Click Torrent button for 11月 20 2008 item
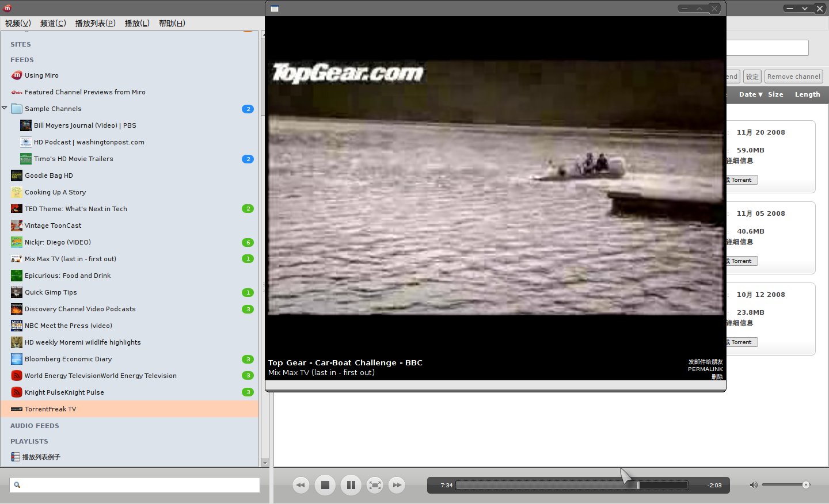 pos(741,180)
